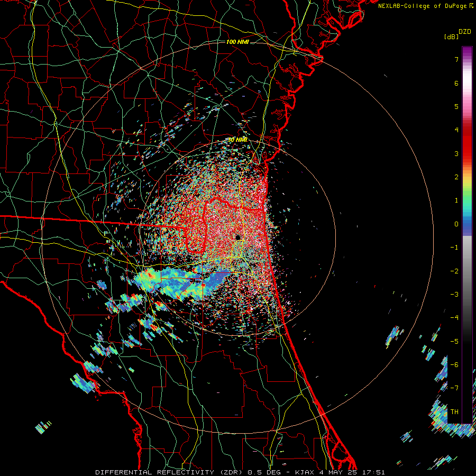The height and width of the screenshot is (476, 476).
Task: Click the -1 value on color scale
Action: pos(454,248)
